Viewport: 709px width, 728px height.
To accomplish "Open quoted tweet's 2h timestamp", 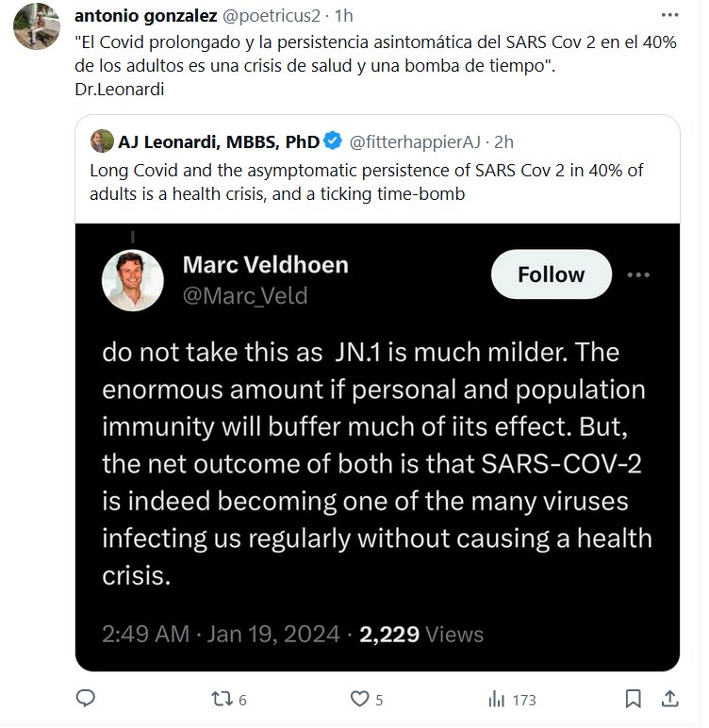I will (x=504, y=142).
